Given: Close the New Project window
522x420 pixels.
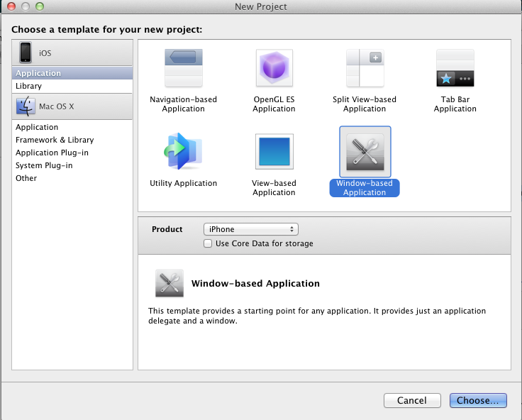Looking at the screenshot, I should (x=11, y=6).
